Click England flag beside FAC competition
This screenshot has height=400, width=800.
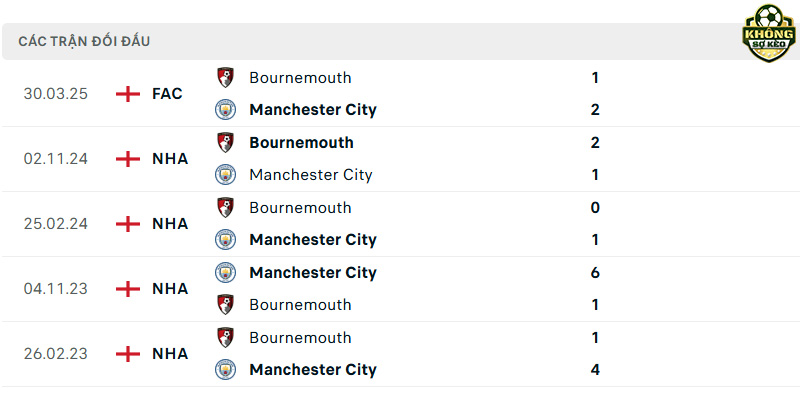(x=128, y=94)
